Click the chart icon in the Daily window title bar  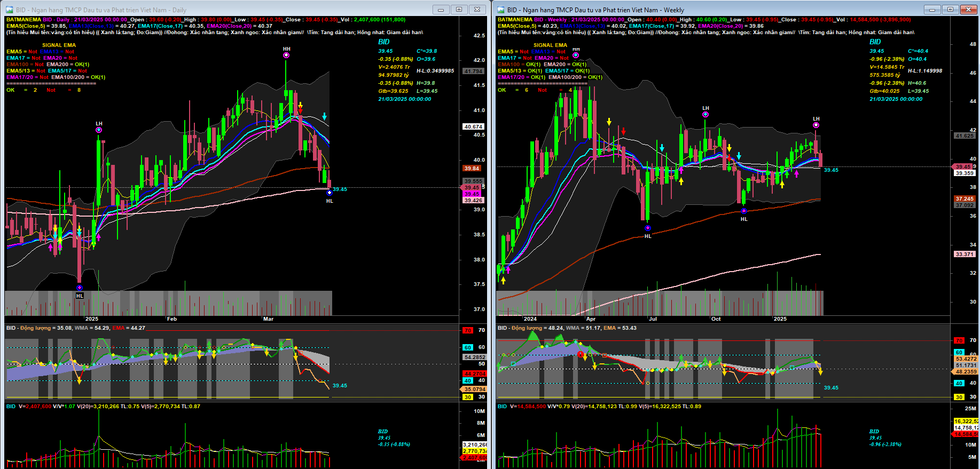10,10
